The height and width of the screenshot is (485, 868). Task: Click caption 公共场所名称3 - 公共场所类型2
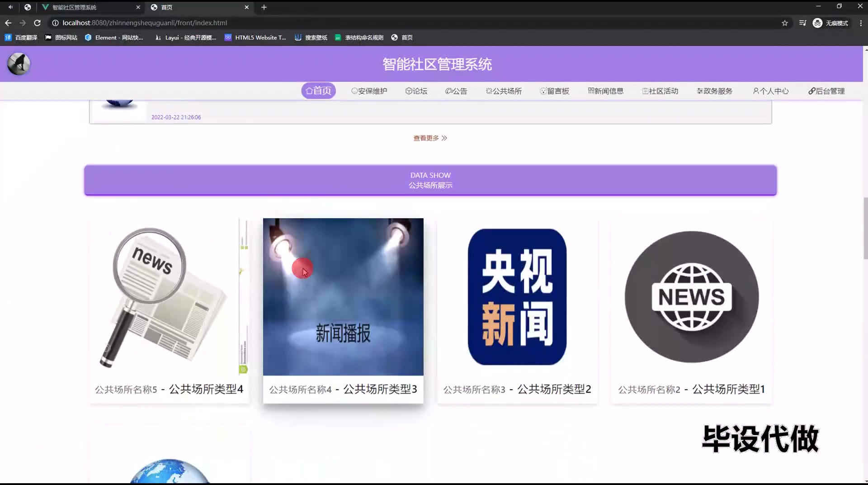pos(517,389)
